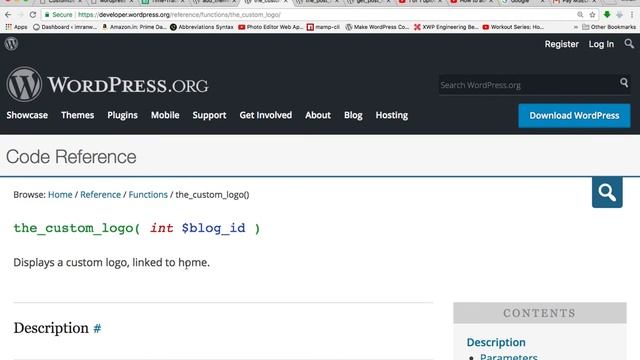Open the Themes menu item

[x=78, y=116]
